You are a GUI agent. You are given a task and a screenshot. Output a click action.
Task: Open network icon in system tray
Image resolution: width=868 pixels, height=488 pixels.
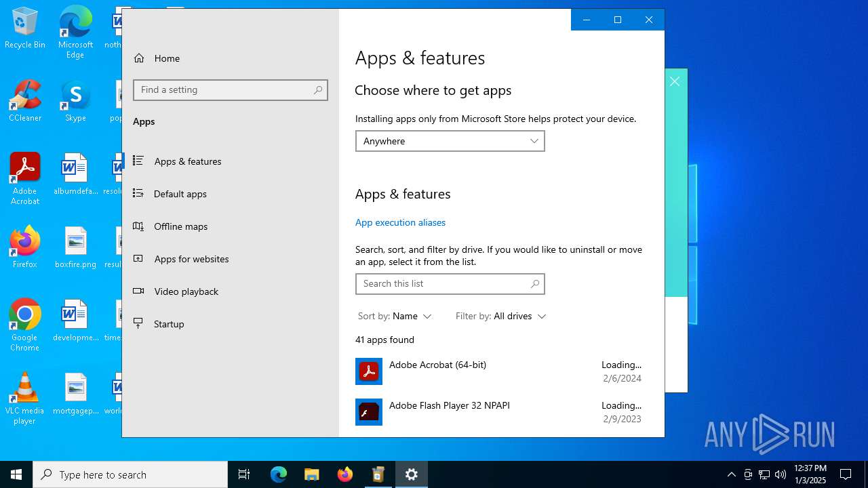pos(764,474)
